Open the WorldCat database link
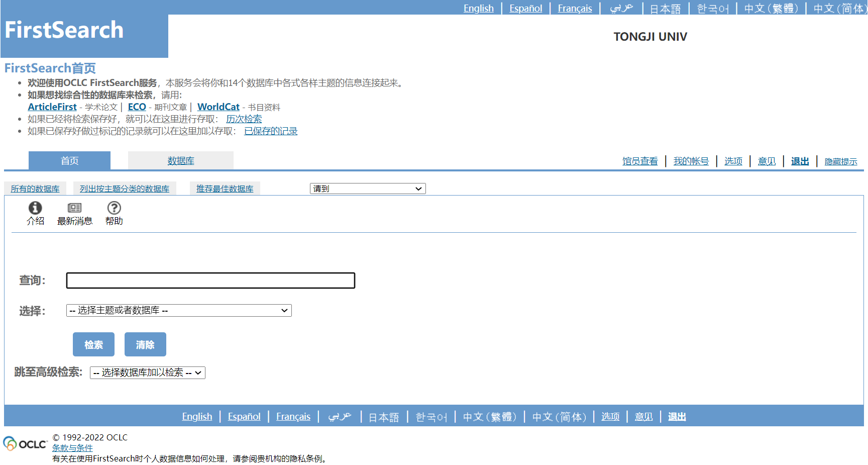 (x=218, y=107)
